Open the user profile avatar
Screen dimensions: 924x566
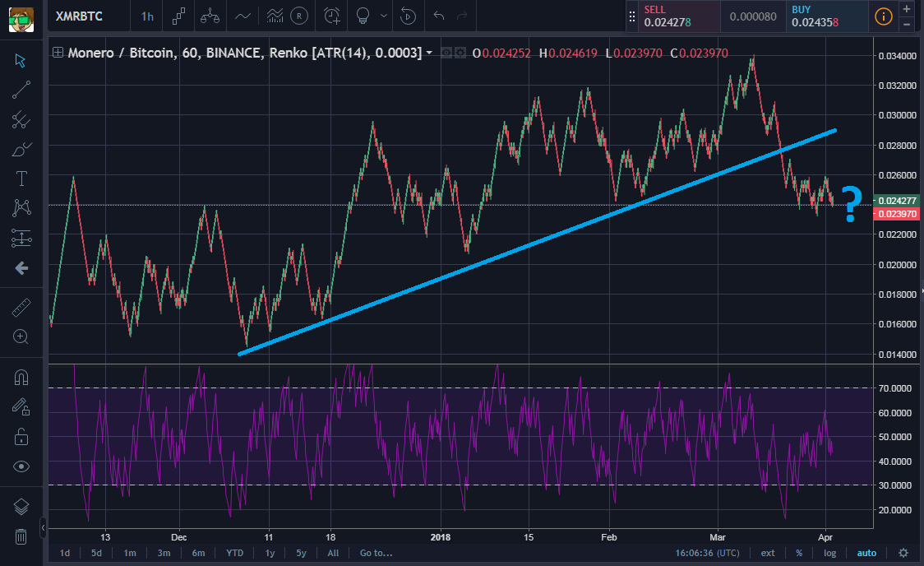[x=21, y=20]
